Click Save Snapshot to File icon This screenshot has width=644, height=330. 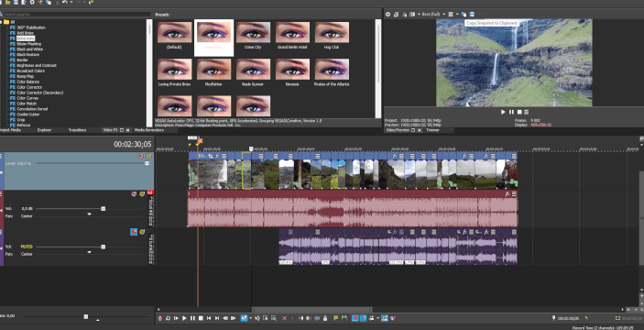472,14
